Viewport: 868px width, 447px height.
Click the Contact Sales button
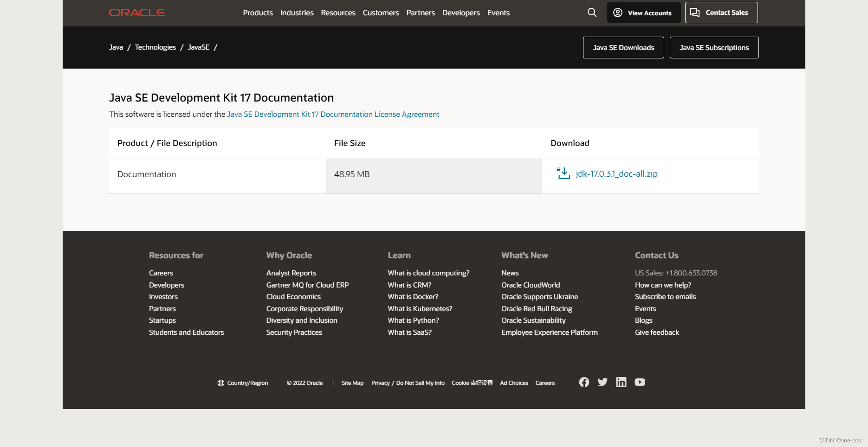[x=721, y=13]
